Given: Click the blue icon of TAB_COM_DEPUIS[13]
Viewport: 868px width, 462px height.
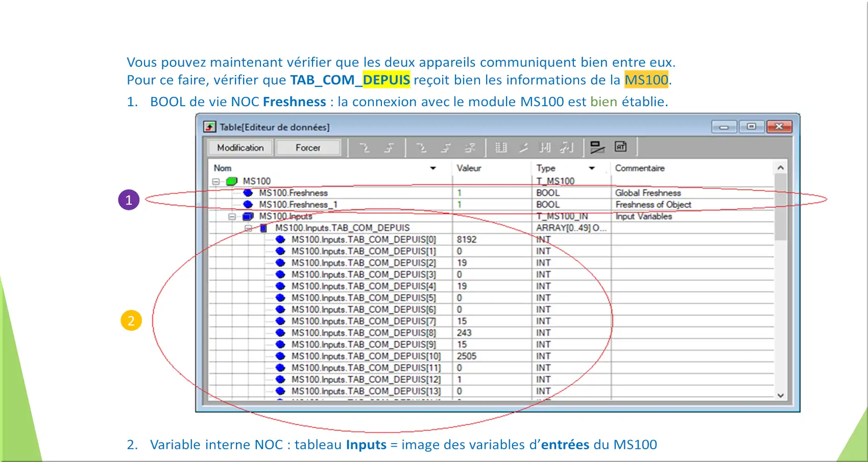Looking at the screenshot, I should click(x=280, y=392).
